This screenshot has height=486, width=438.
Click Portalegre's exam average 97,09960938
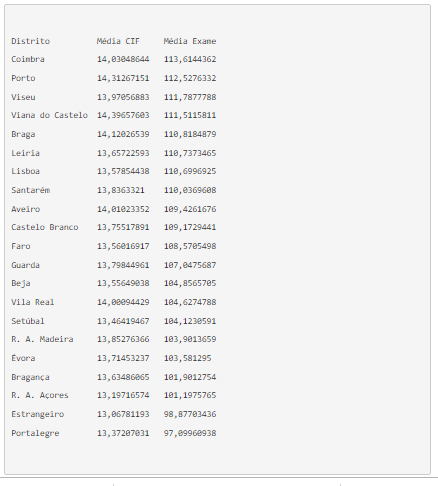tap(190, 433)
